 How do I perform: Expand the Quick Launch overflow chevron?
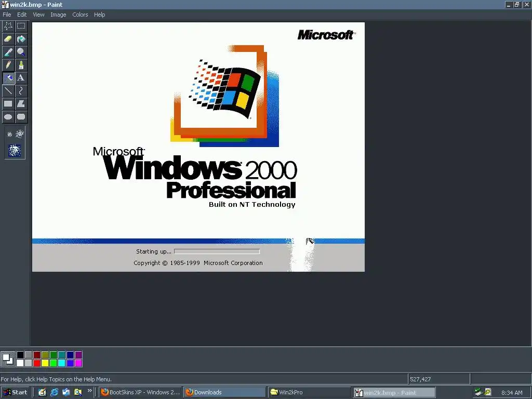pos(89,391)
